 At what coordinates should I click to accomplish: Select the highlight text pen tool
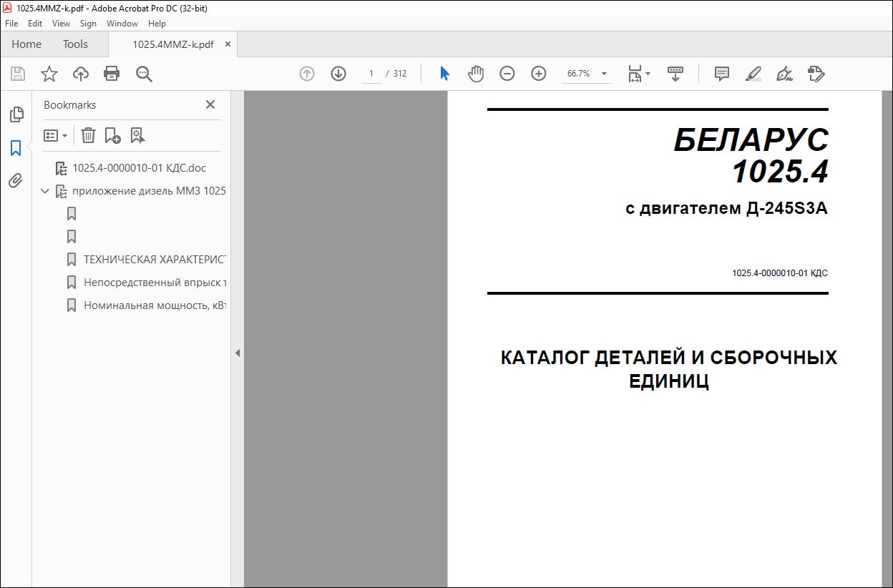tap(753, 74)
